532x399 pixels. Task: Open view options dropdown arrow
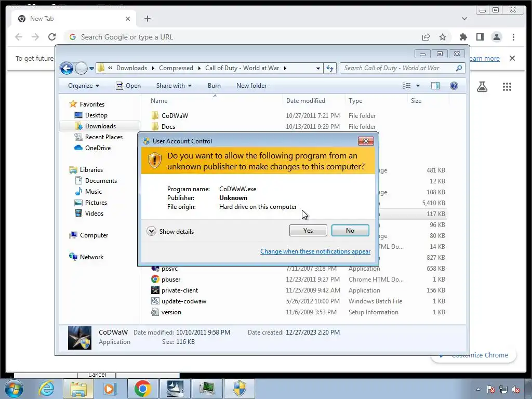418,86
